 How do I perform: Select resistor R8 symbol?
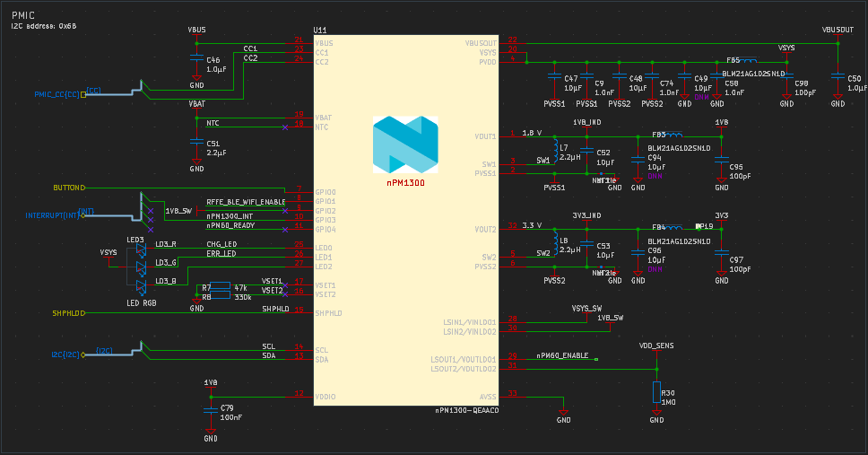click(x=221, y=295)
